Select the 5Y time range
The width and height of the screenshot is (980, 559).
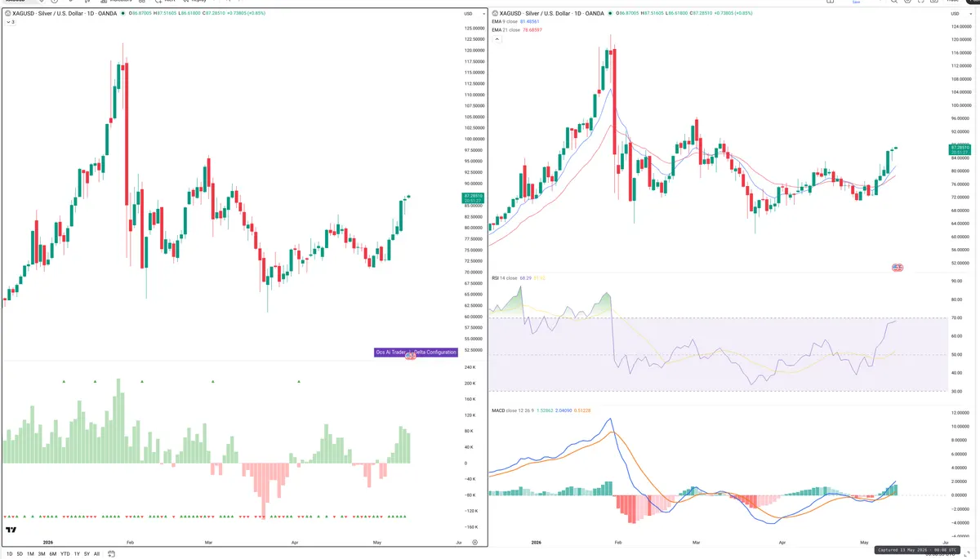pos(87,554)
